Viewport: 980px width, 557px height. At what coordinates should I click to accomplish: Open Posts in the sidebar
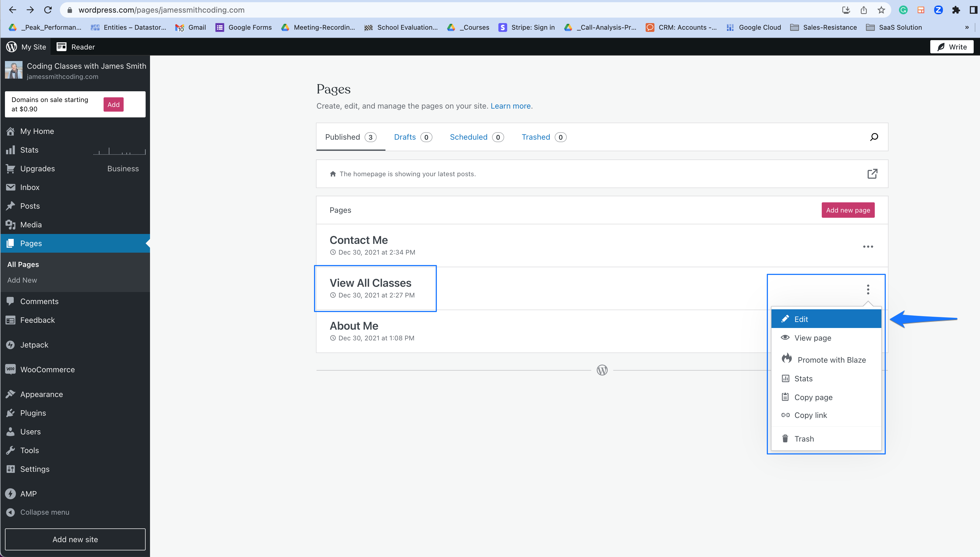tap(75, 206)
